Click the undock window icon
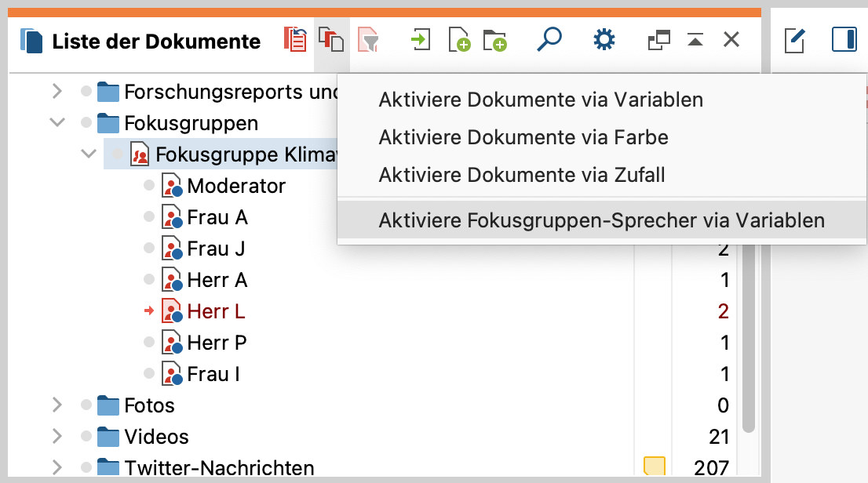This screenshot has width=868, height=483. pos(658,40)
